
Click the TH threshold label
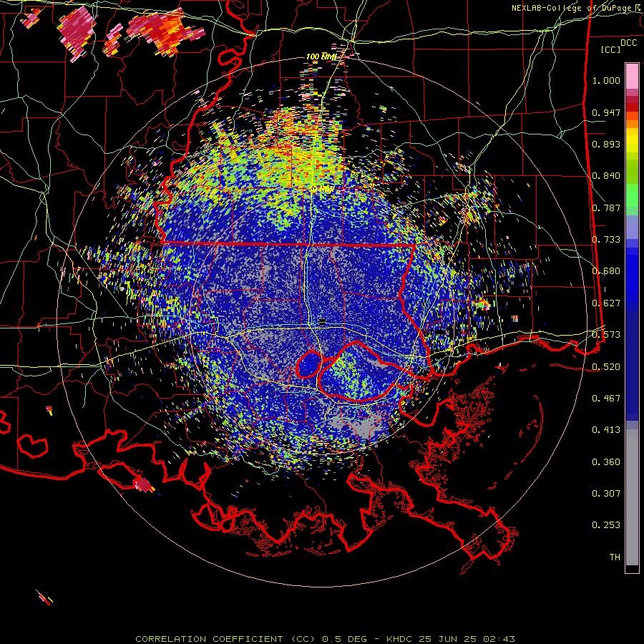pos(615,557)
